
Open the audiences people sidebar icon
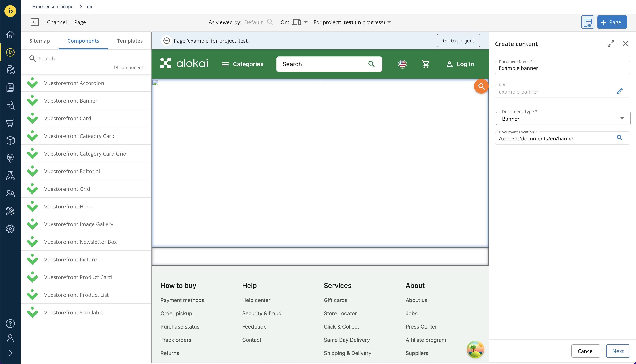(10, 193)
